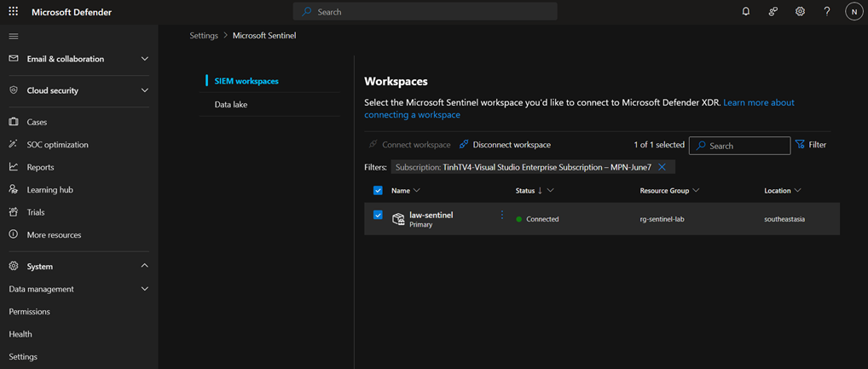The image size is (868, 369).
Task: Collapse the System section chevron
Action: pyautogui.click(x=144, y=266)
